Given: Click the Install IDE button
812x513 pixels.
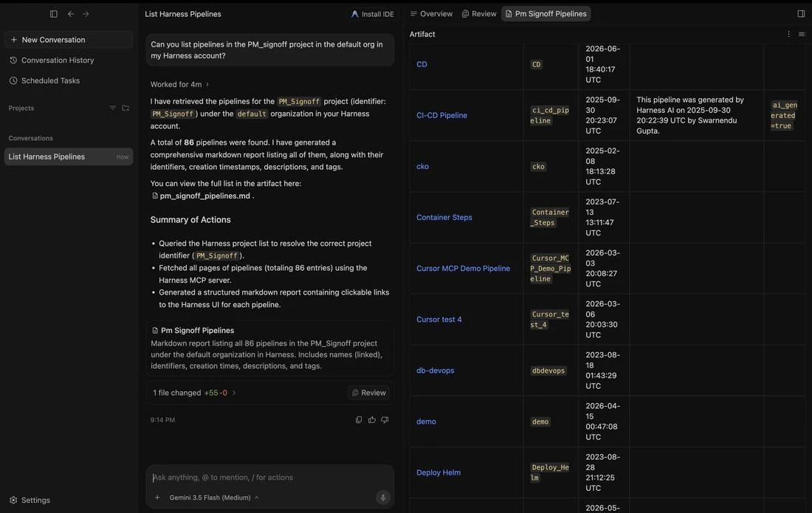Looking at the screenshot, I should (372, 14).
